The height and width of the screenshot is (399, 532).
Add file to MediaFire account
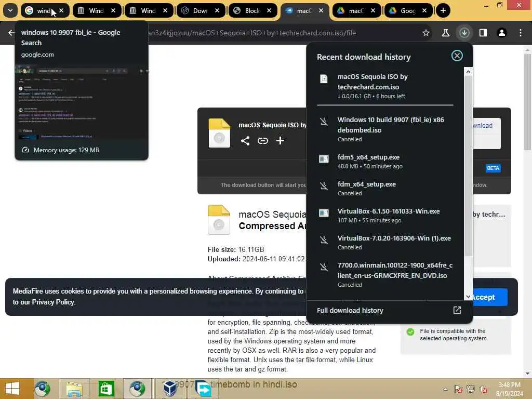tap(280, 141)
